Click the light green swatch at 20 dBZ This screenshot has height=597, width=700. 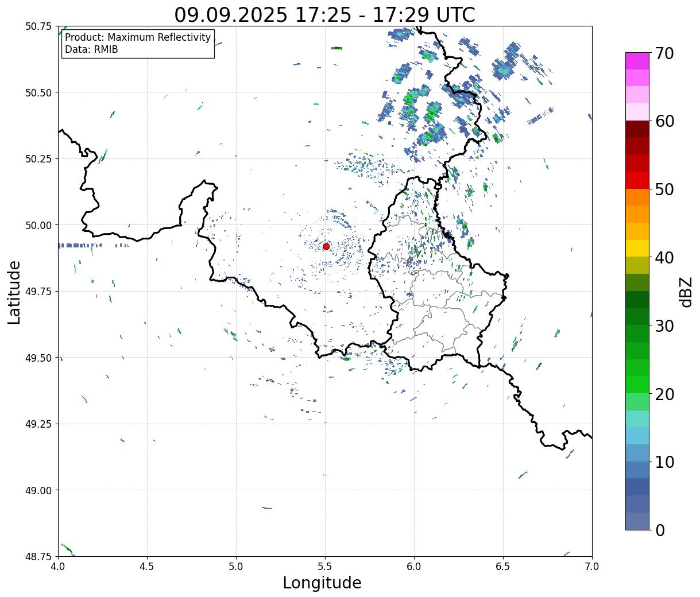click(x=637, y=401)
